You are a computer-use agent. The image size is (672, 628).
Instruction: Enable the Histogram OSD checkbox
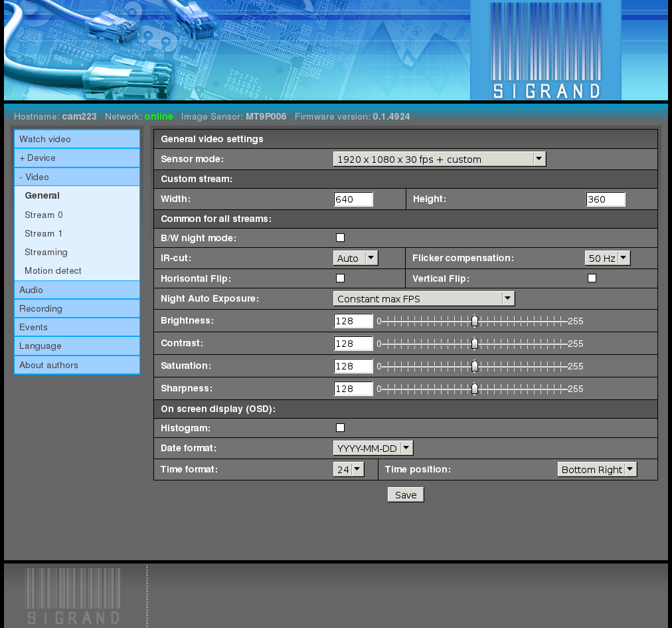click(x=340, y=428)
